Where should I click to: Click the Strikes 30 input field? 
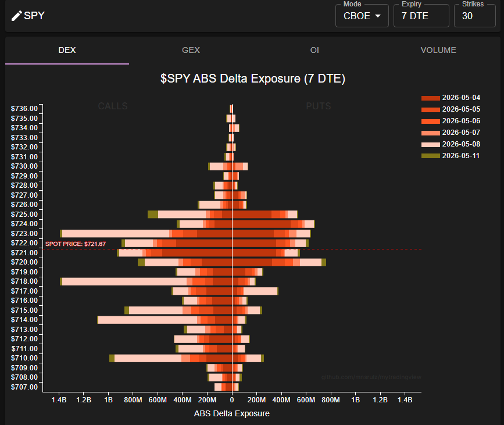(x=475, y=16)
